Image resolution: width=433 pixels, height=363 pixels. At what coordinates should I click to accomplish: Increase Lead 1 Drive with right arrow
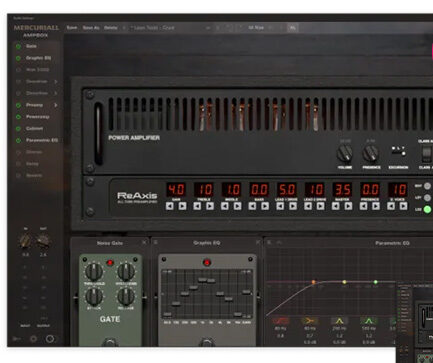pos(293,206)
